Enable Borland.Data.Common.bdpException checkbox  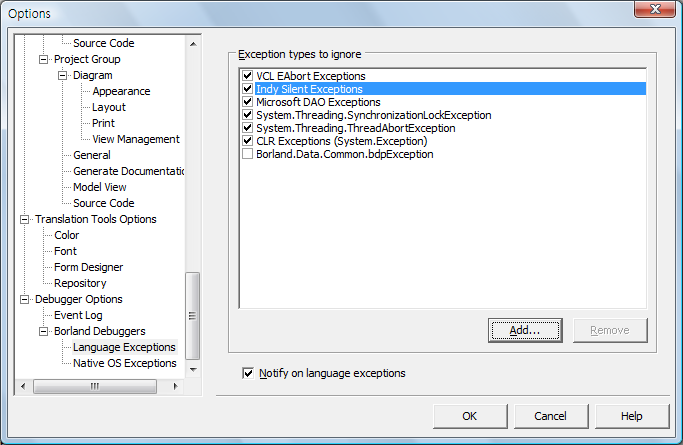tap(247, 154)
